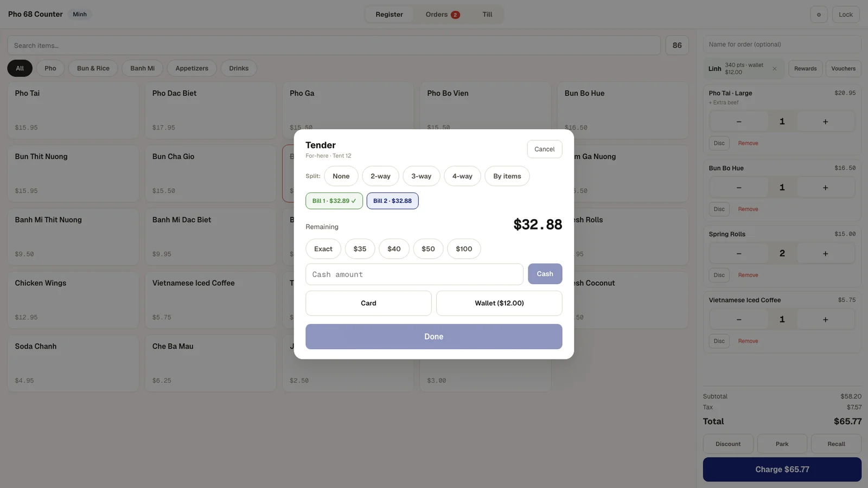This screenshot has width=868, height=488.
Task: Increase Pho Tai Large quantity with plus
Action: coord(825,121)
